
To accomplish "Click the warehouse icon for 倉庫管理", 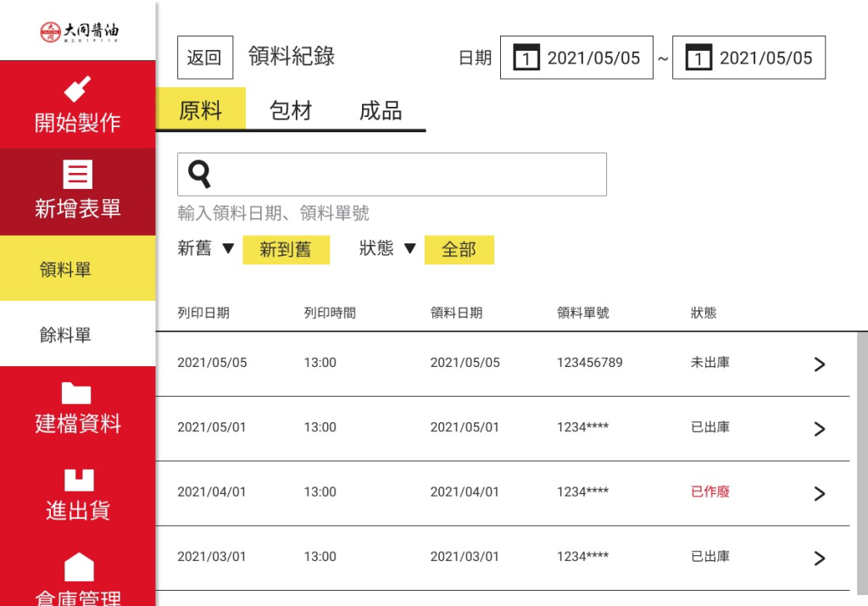I will coord(78,566).
